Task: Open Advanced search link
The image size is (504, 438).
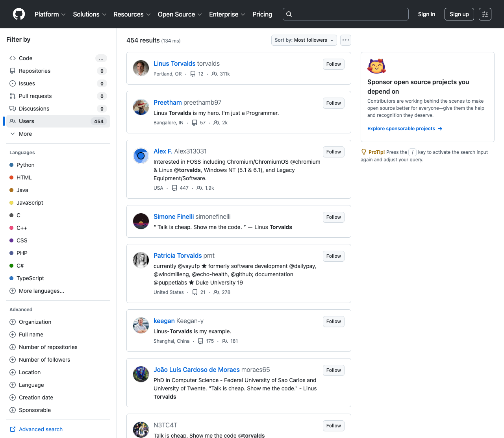Action: 41,429
